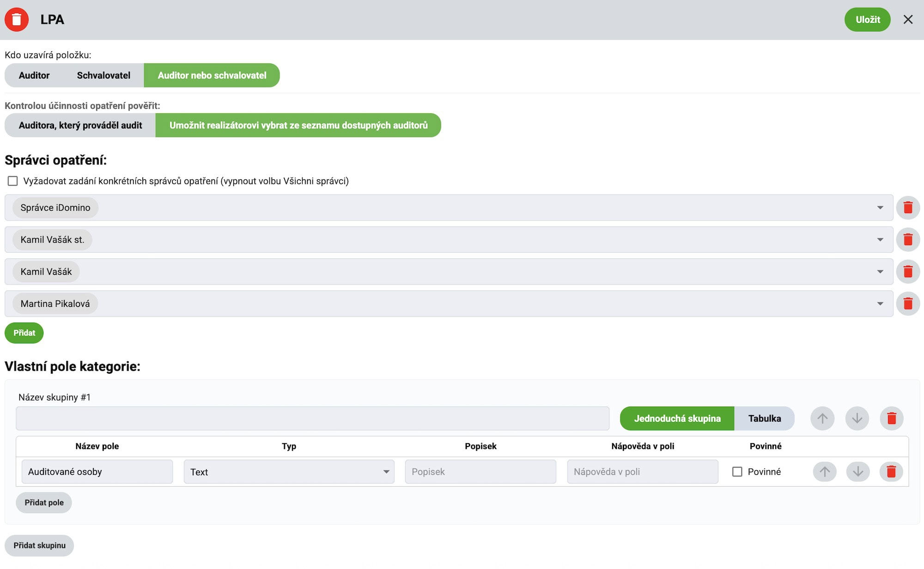
Task: Enable Vyžadovat zadání konkrétních správců checkbox
Action: (13, 181)
